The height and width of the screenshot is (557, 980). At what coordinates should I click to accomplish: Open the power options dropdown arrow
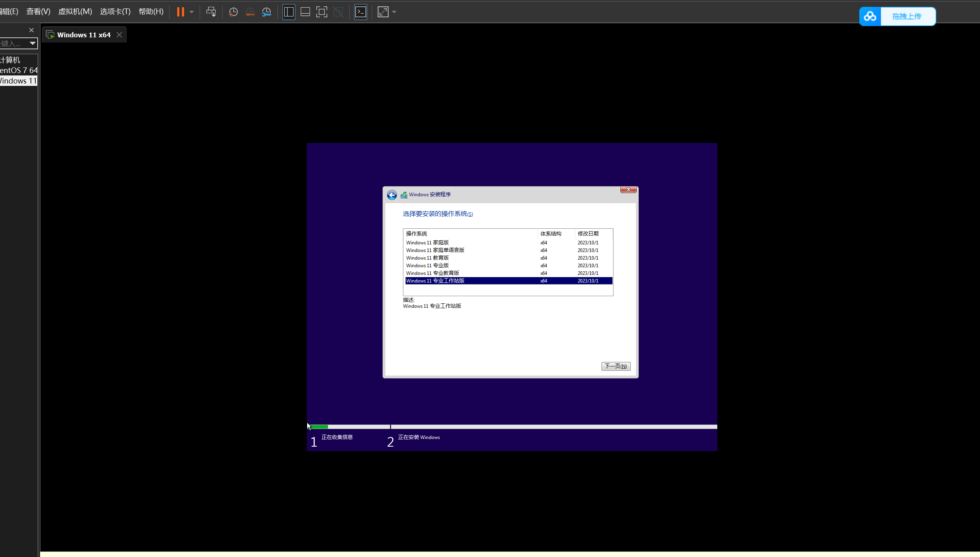coord(192,12)
